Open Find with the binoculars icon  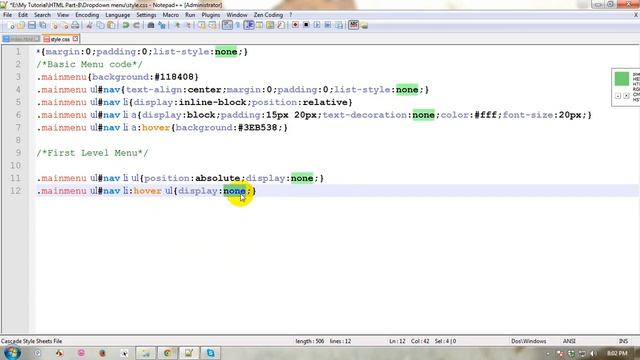(151, 25)
